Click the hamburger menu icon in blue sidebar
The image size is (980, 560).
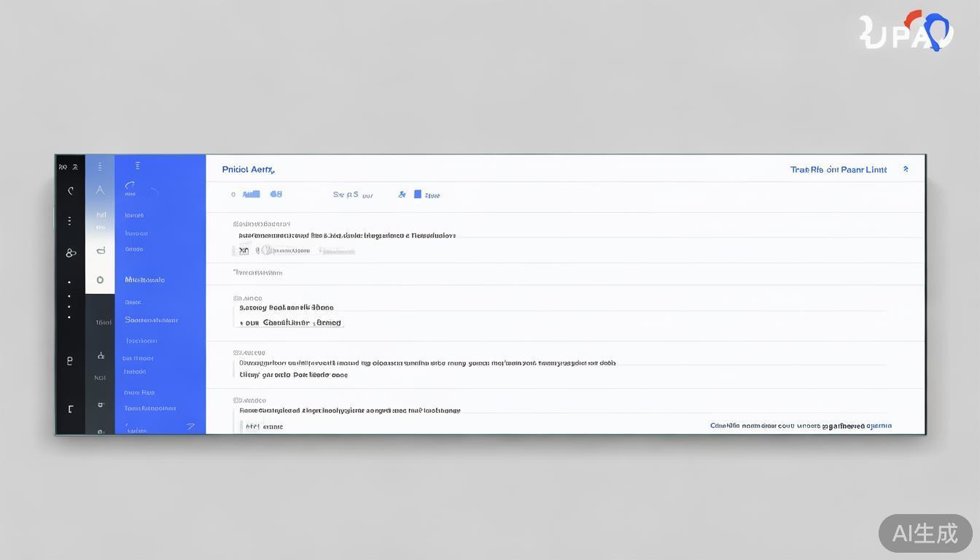[x=138, y=166]
